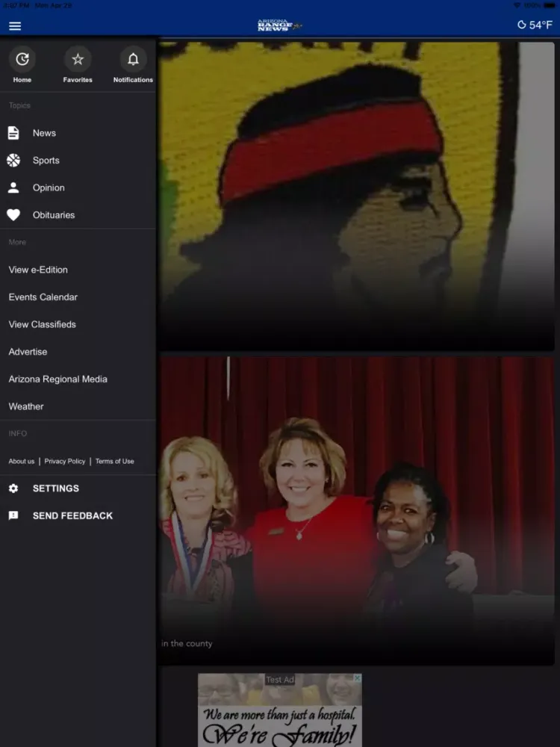The width and height of the screenshot is (560, 747).
Task: Tap the hamburger menu icon
Action: [x=15, y=26]
